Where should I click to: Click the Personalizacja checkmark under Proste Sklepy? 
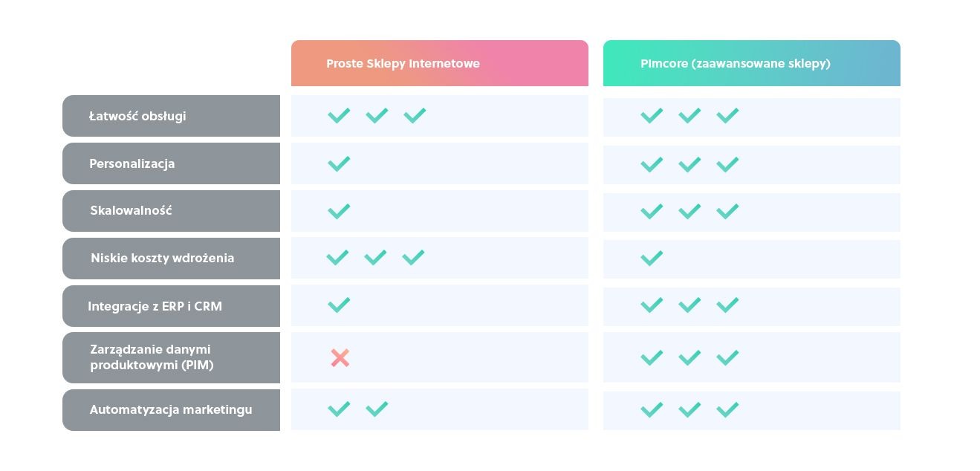tap(339, 163)
